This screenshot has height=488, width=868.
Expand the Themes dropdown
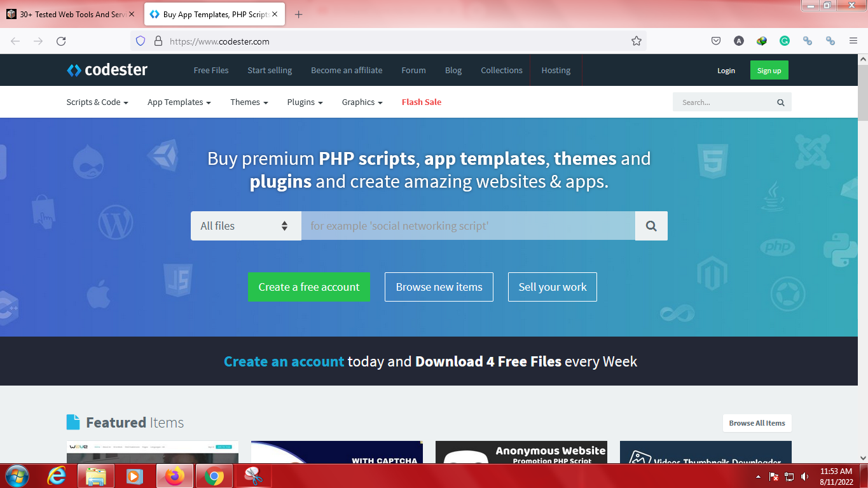(x=249, y=102)
